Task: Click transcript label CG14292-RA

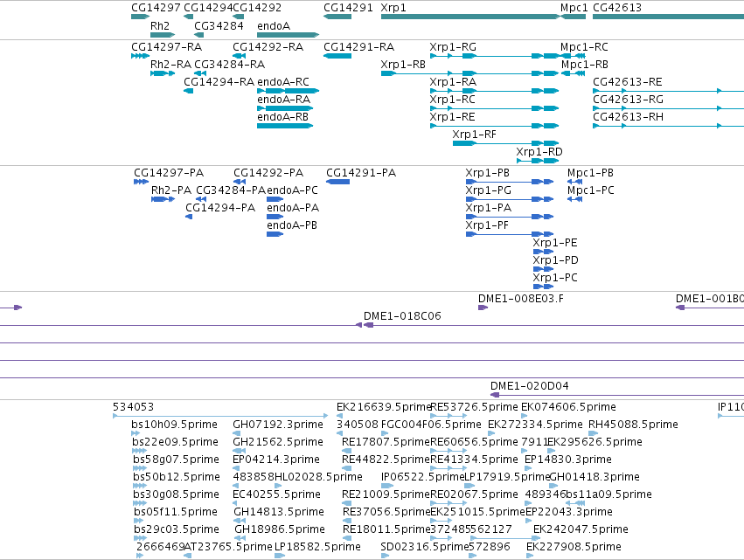Action: [x=268, y=47]
